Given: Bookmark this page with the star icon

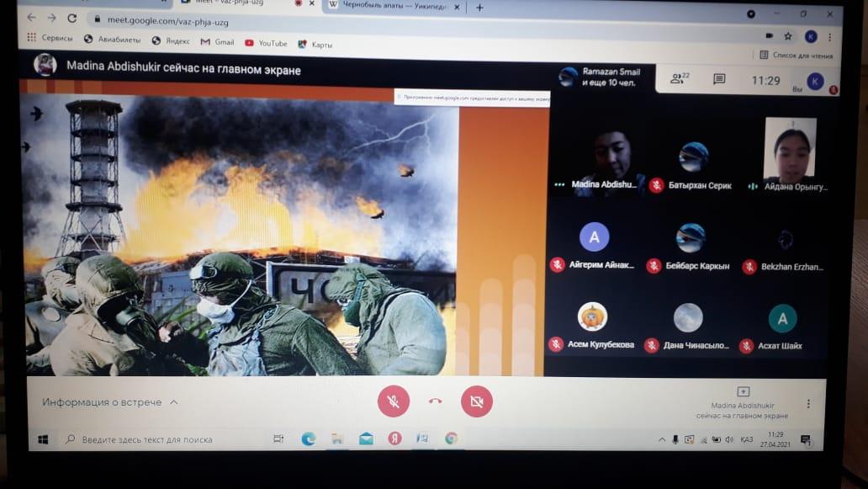Looking at the screenshot, I should [788, 36].
